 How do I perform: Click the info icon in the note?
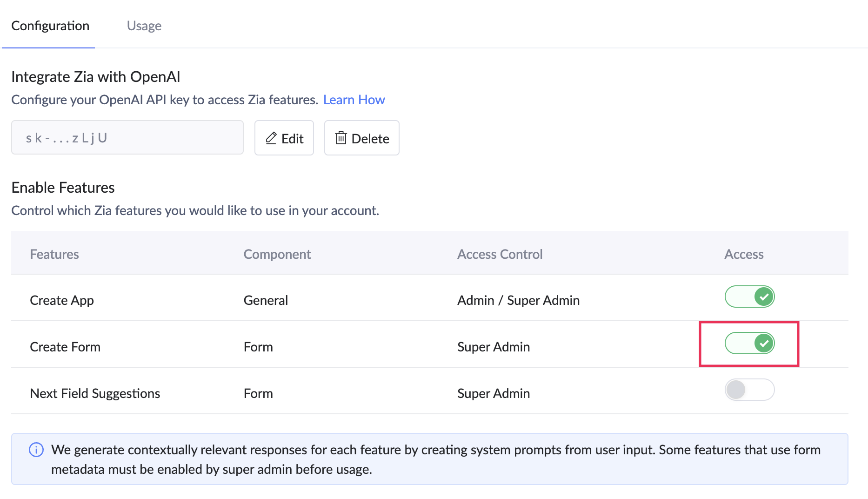click(36, 450)
